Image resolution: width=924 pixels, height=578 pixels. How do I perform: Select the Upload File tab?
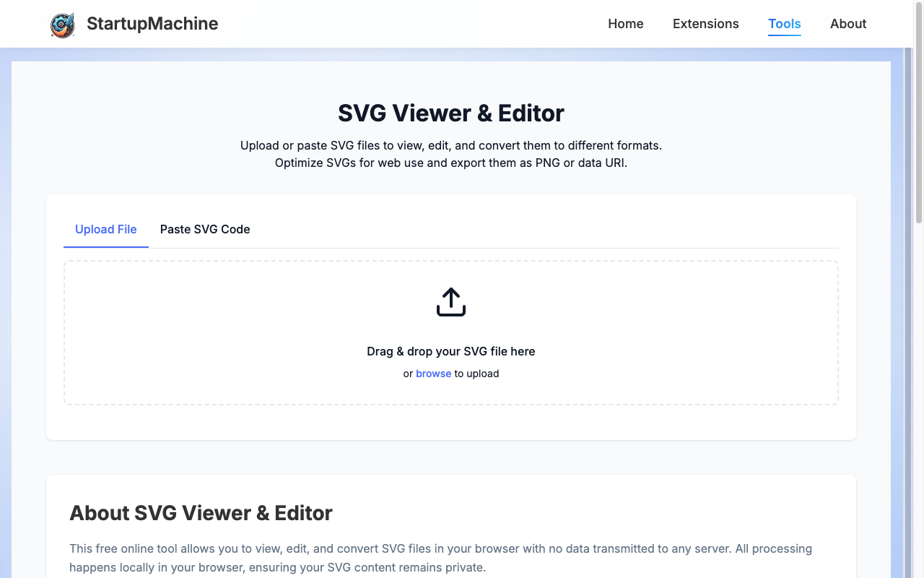click(x=106, y=229)
